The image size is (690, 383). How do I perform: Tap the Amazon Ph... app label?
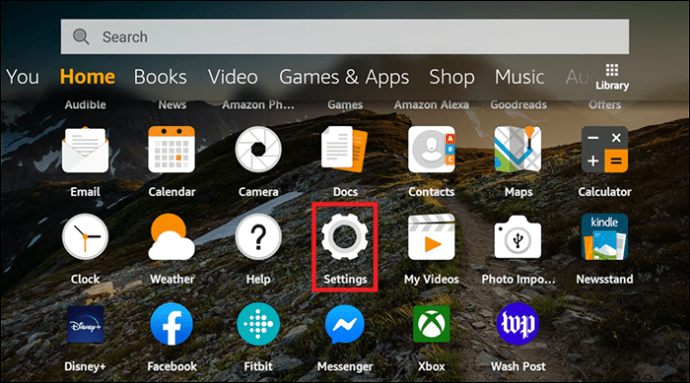point(258,104)
